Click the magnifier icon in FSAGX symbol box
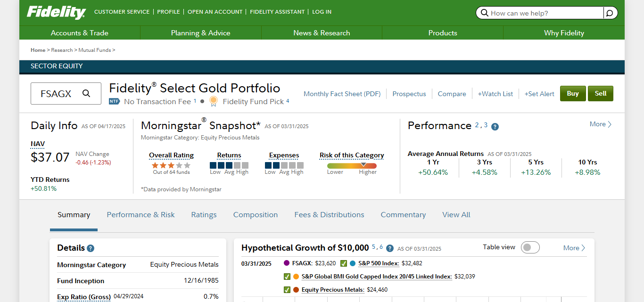 (86, 93)
